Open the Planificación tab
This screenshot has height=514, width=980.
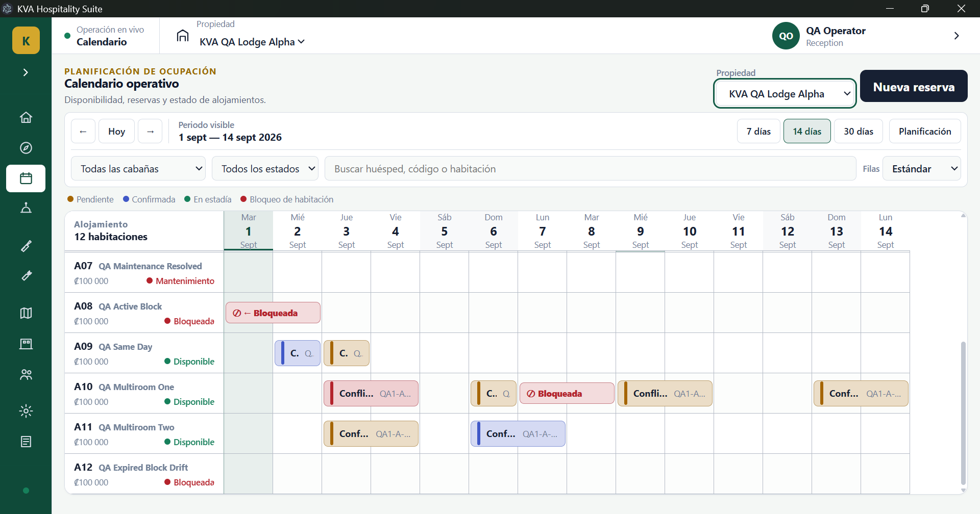click(925, 131)
